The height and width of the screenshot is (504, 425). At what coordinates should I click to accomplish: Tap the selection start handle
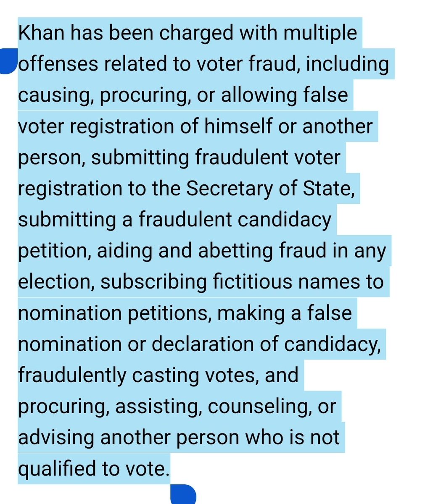tap(8, 63)
